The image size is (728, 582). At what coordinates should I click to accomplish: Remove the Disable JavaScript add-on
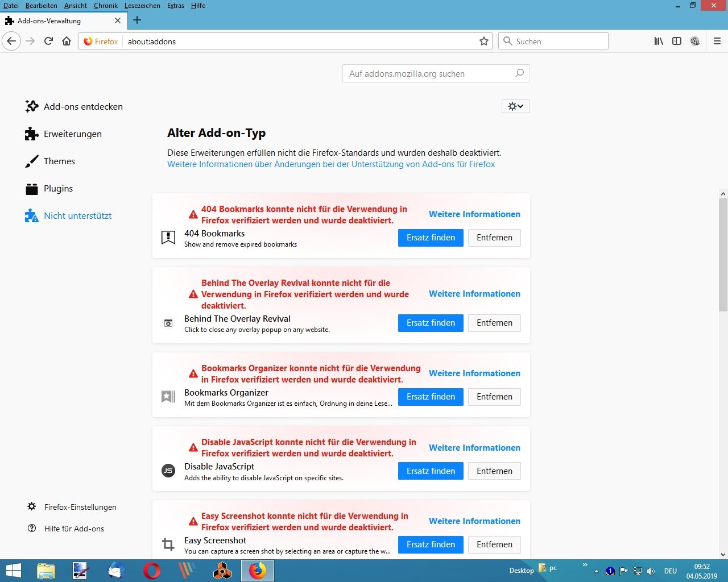[x=494, y=471]
